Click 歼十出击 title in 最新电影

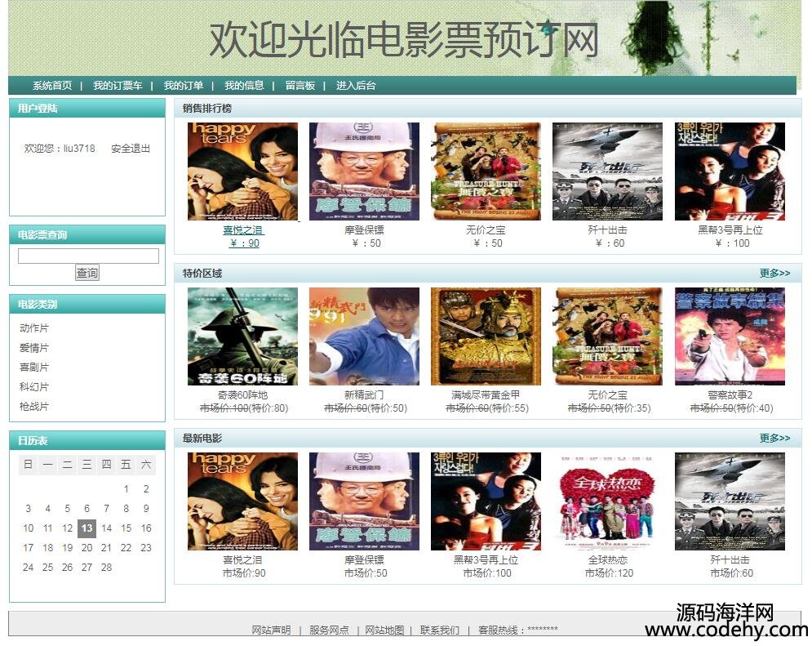[730, 560]
